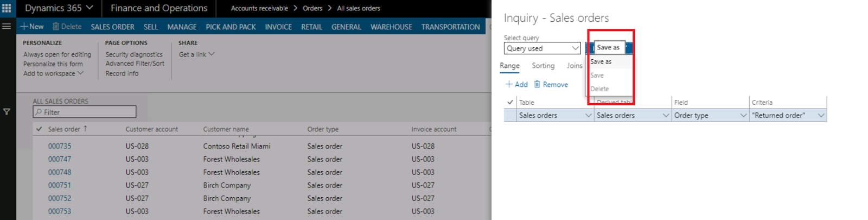Open the app launcher waffle icon
The image size is (868, 220).
7,8
